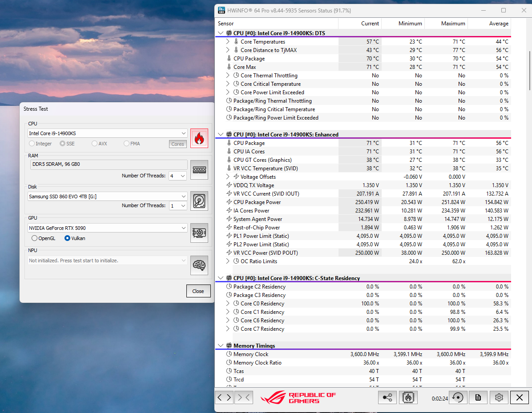Open RAM Number Of Threads dropdown
This screenshot has width=532, height=413.
click(x=178, y=176)
